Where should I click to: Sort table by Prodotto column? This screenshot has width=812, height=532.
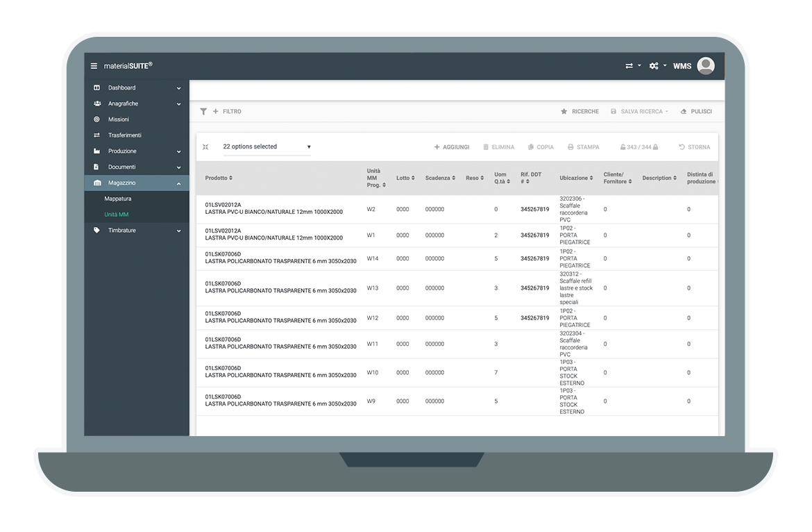click(x=219, y=178)
